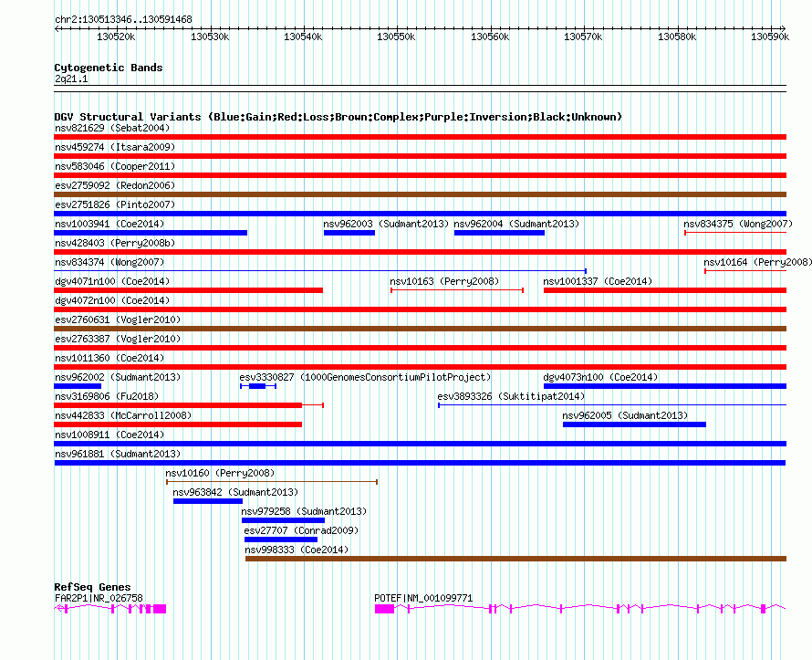Viewport: 812px width, 660px height.
Task: Click the dgv4071n100 (Coe2014) red bar
Action: coord(189,290)
